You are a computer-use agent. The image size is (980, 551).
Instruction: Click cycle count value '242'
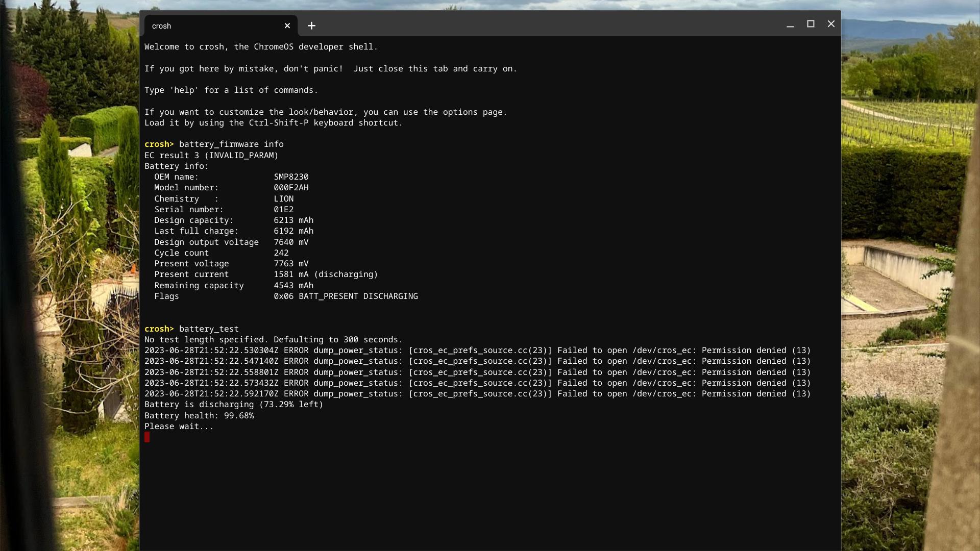pyautogui.click(x=281, y=253)
